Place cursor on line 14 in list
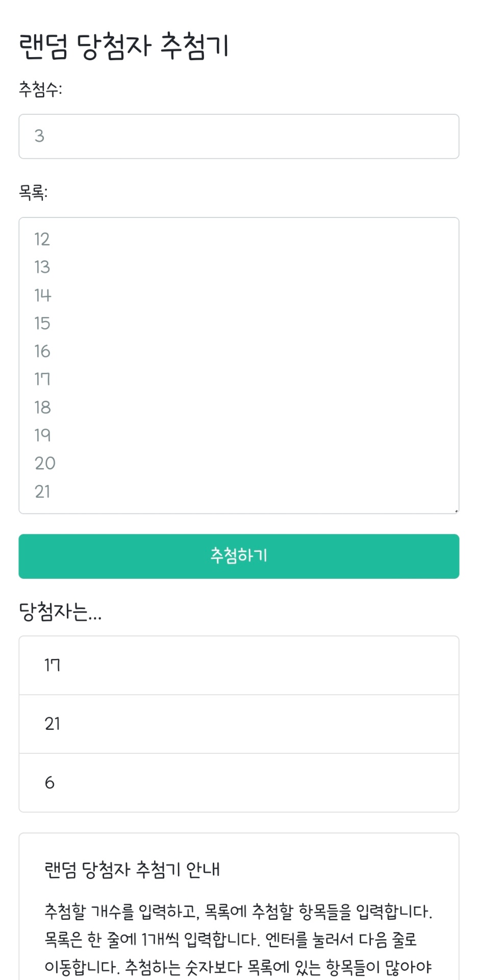This screenshot has height=980, width=478. [x=43, y=295]
